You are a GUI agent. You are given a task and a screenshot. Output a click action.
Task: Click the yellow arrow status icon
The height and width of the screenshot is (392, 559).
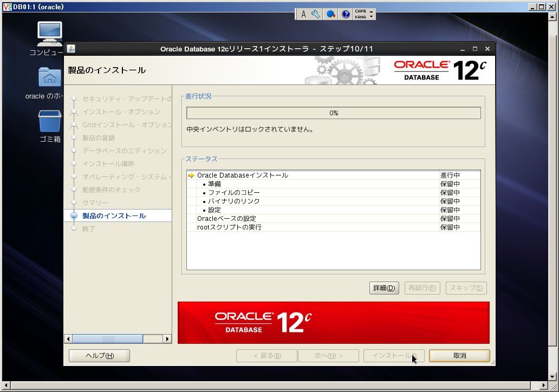[x=191, y=175]
